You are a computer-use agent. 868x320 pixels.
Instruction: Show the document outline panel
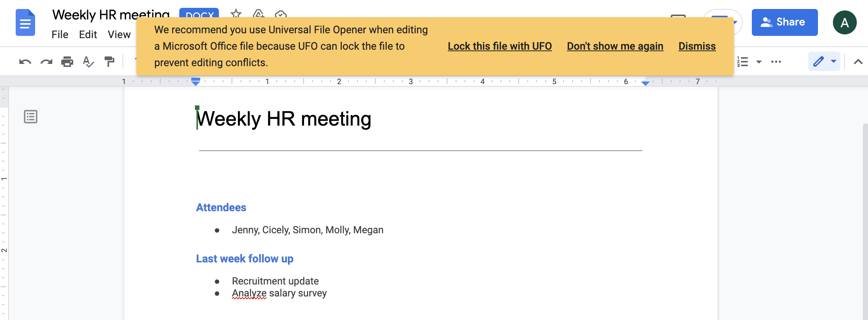click(31, 117)
